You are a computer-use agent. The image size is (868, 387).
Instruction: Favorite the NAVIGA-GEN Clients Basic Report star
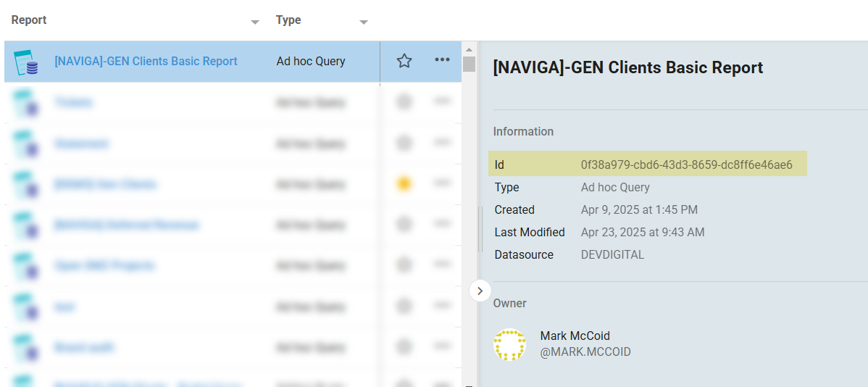click(404, 61)
